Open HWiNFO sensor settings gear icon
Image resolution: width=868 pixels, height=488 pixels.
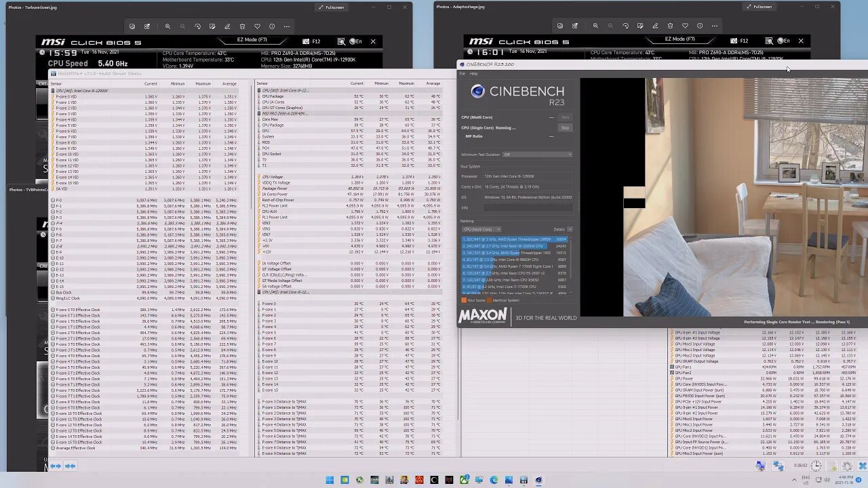click(847, 466)
